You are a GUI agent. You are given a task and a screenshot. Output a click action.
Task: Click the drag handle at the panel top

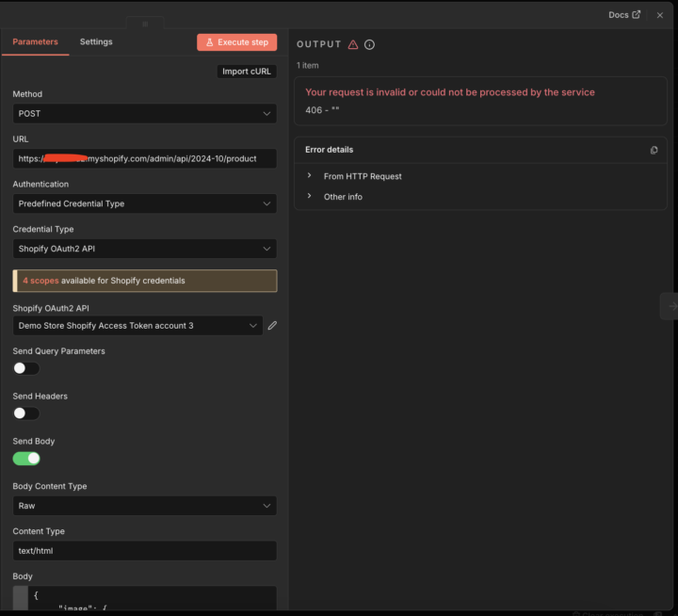(x=145, y=24)
